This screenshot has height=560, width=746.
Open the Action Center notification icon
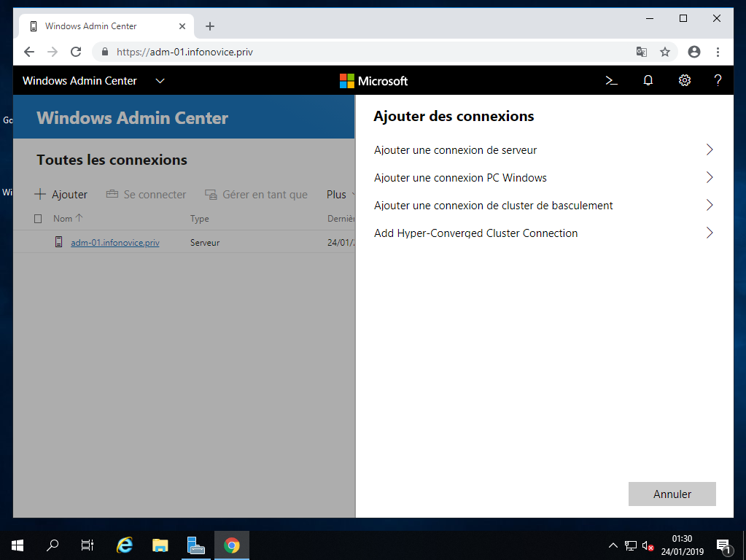[x=723, y=546]
